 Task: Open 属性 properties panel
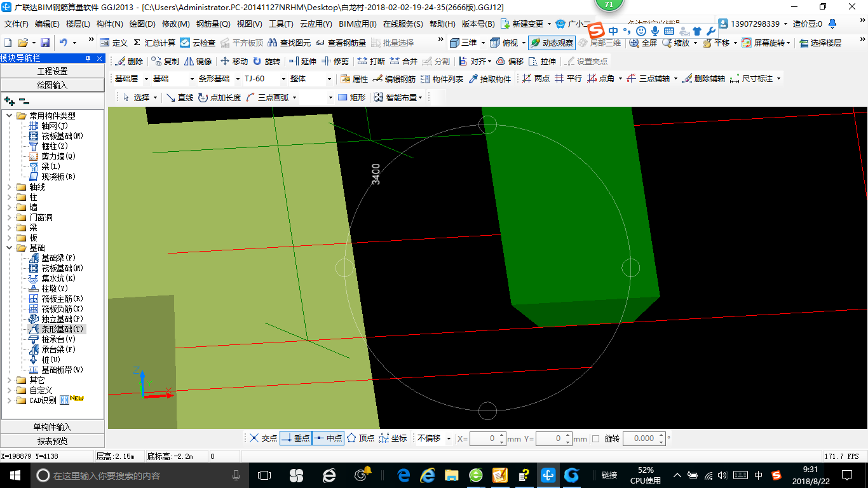click(355, 79)
